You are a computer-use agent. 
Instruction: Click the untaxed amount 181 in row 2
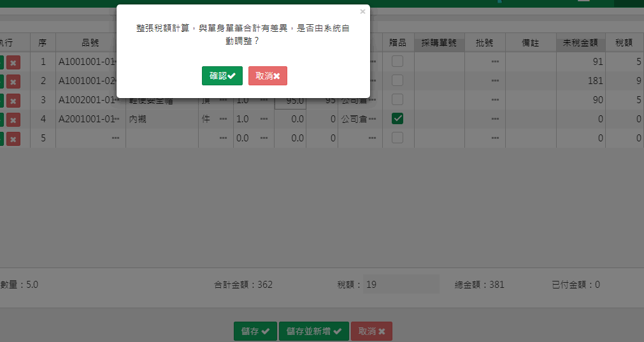click(581, 81)
